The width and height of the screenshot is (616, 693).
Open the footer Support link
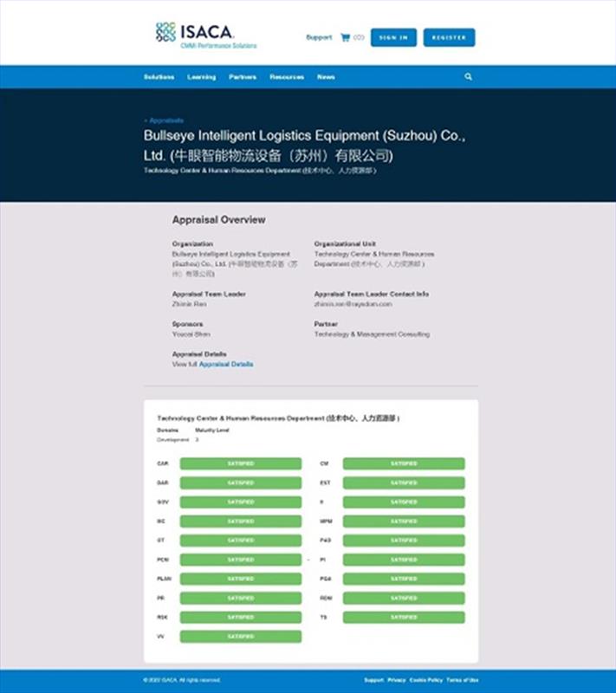click(373, 680)
